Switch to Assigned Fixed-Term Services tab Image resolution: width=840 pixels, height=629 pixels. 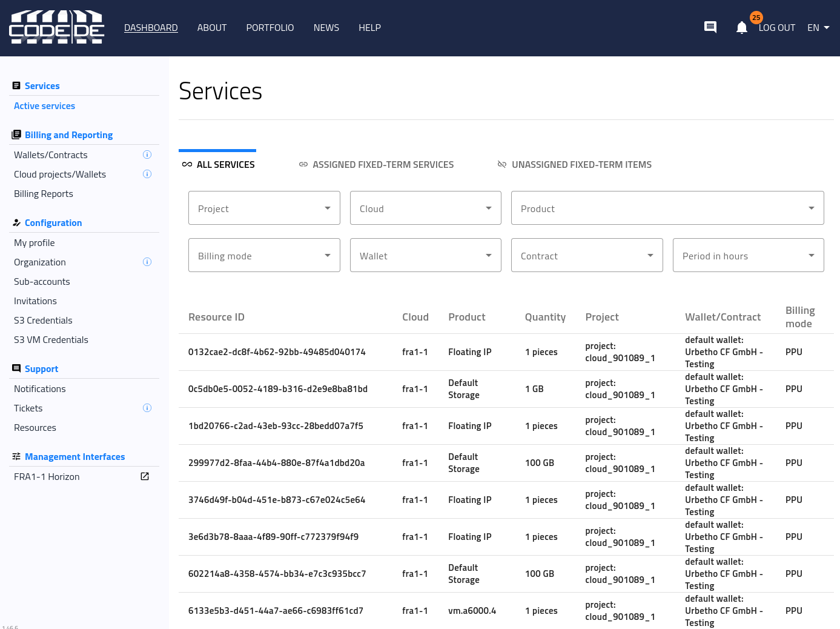376,165
